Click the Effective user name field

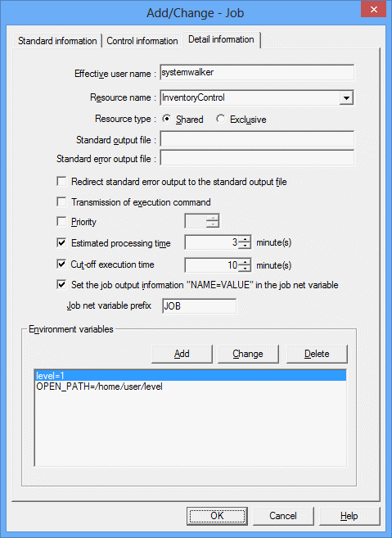[x=257, y=72]
